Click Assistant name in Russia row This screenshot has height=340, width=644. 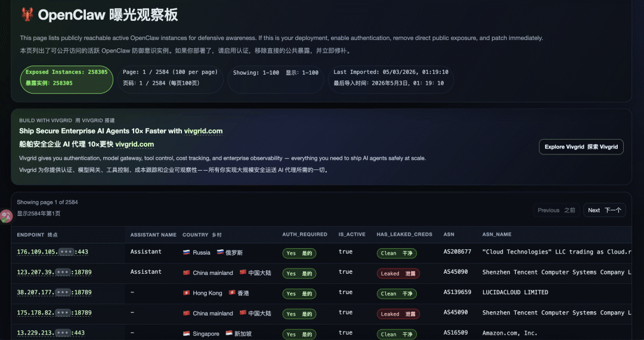[146, 251]
